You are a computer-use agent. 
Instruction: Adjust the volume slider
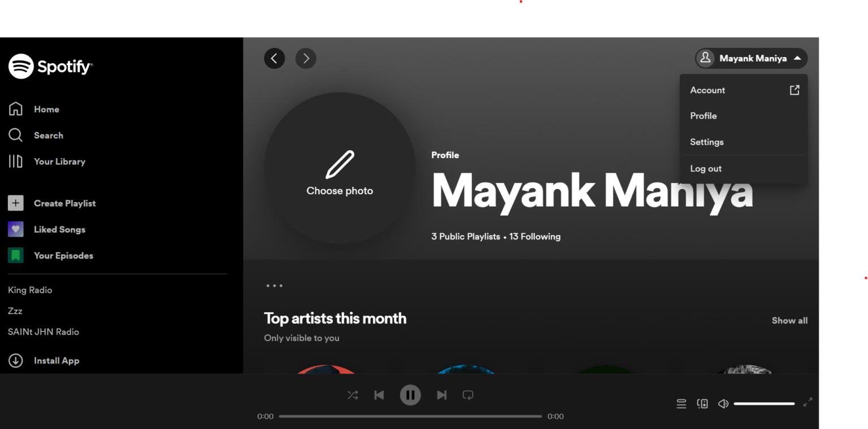(x=764, y=404)
